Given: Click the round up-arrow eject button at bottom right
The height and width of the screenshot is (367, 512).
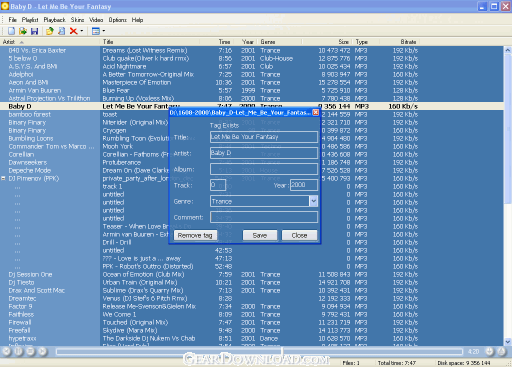Looking at the screenshot, I should click(502, 351).
